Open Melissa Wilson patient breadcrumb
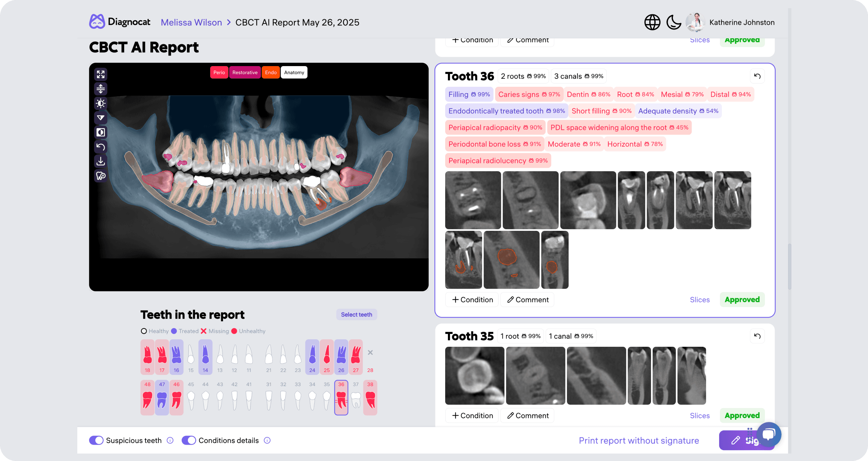Image resolution: width=868 pixels, height=461 pixels. tap(191, 22)
